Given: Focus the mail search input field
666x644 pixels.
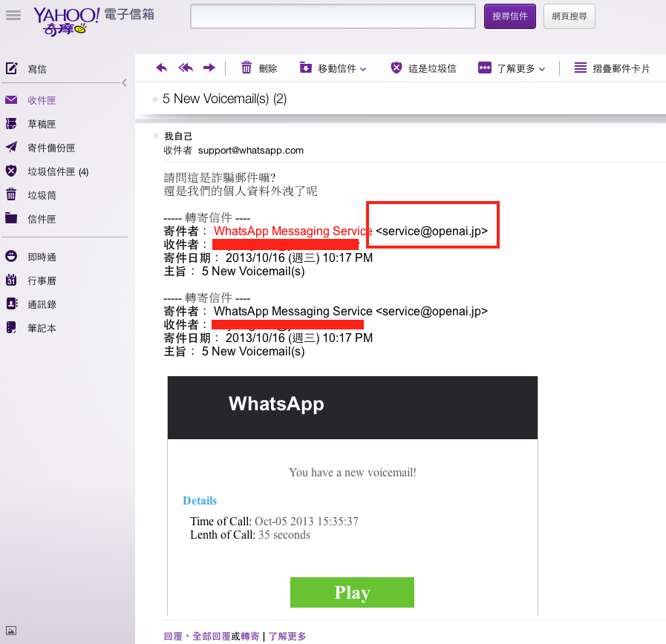Looking at the screenshot, I should click(x=333, y=16).
